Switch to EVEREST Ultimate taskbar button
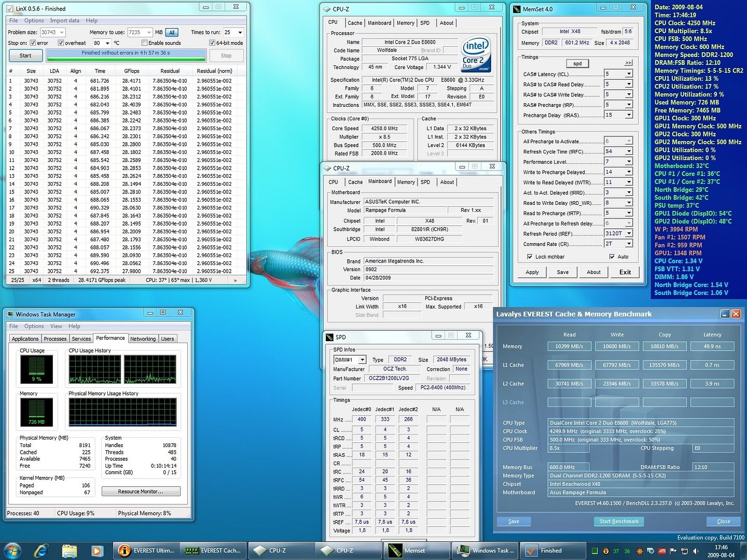The height and width of the screenshot is (560, 747). point(147,550)
